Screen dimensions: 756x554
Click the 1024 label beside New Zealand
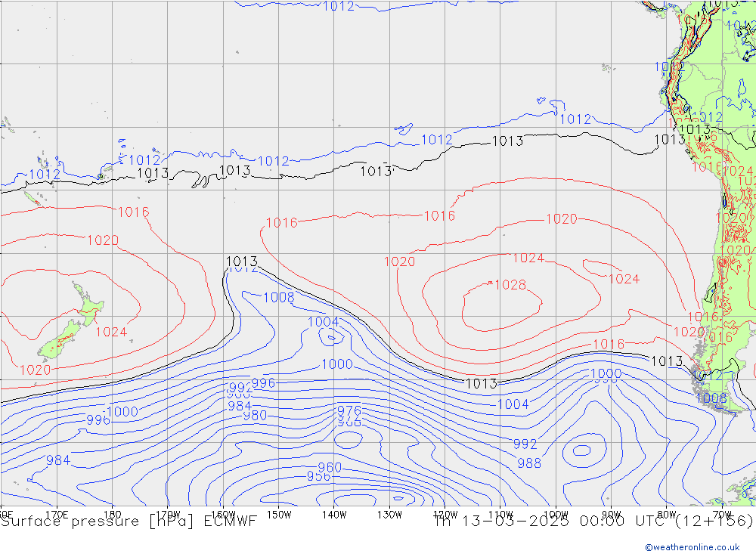tap(111, 332)
